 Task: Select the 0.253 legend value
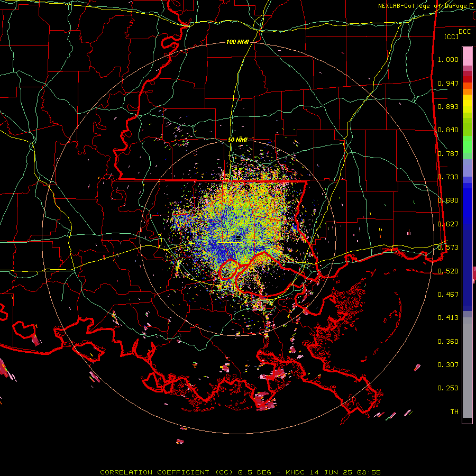[x=448, y=388]
